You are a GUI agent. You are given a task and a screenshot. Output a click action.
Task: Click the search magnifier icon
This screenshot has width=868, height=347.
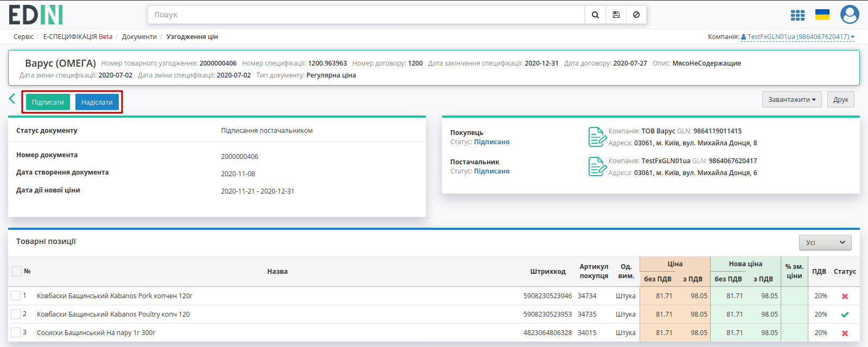(x=595, y=15)
